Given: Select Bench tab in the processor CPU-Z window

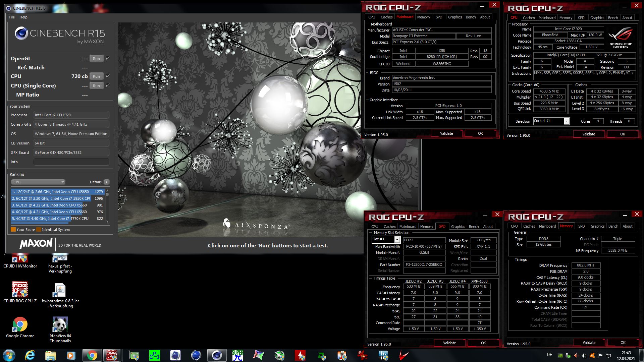Looking at the screenshot, I should [613, 18].
